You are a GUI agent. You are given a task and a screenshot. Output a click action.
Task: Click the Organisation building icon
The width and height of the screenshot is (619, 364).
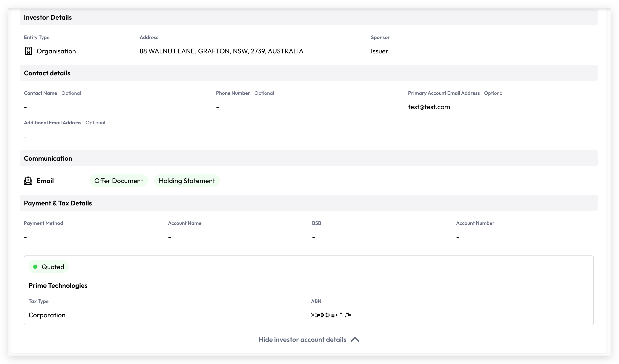point(29,51)
